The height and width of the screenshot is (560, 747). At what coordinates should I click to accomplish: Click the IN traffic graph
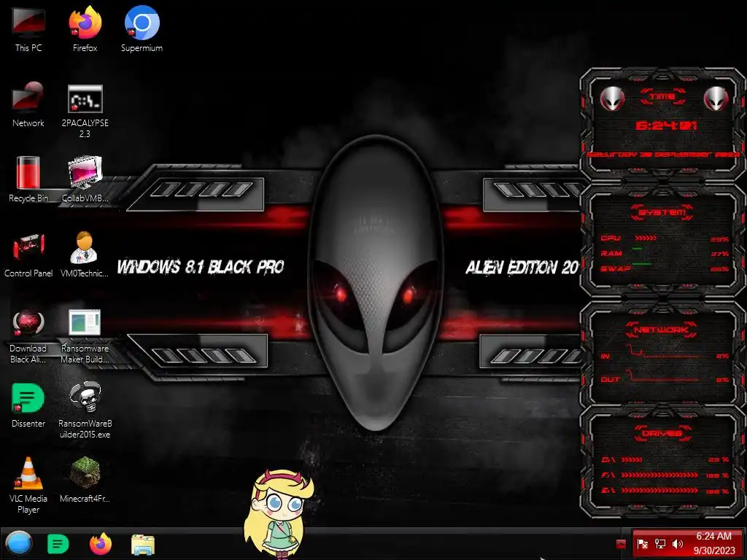[x=662, y=351]
